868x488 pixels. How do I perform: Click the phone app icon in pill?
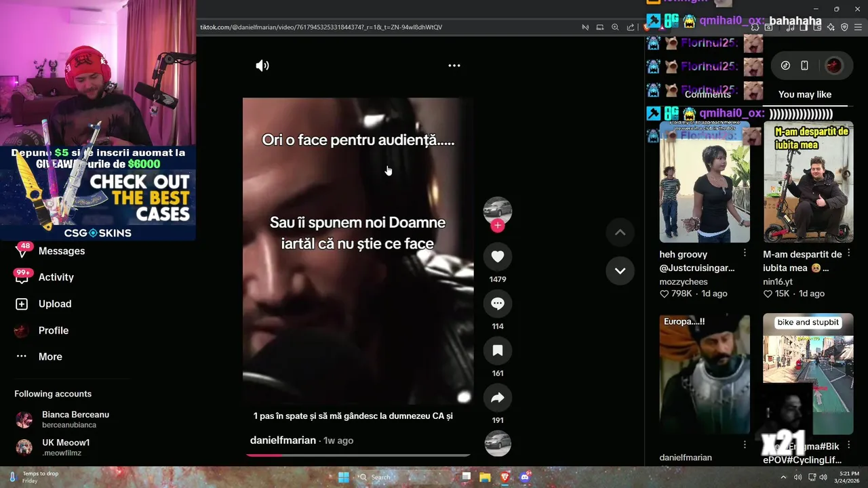pos(804,66)
